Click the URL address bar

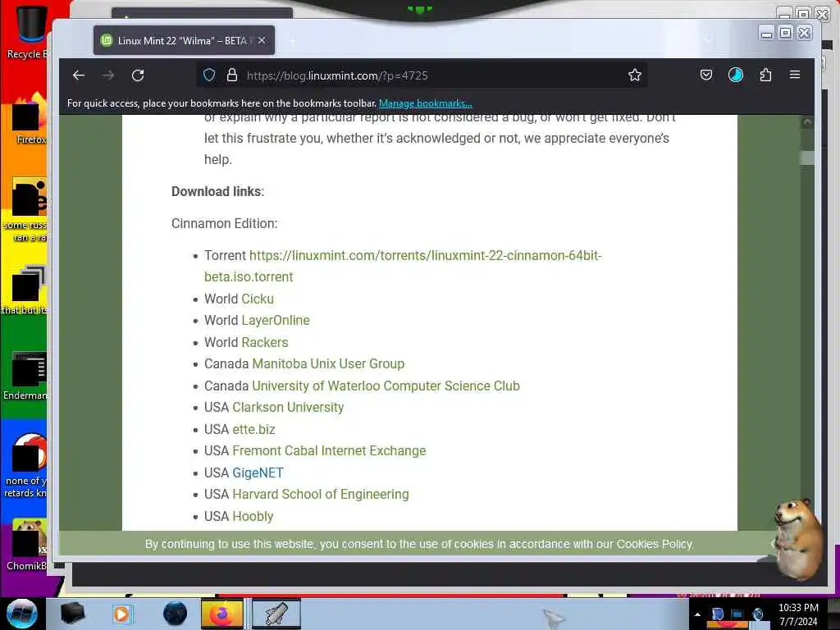coord(421,75)
